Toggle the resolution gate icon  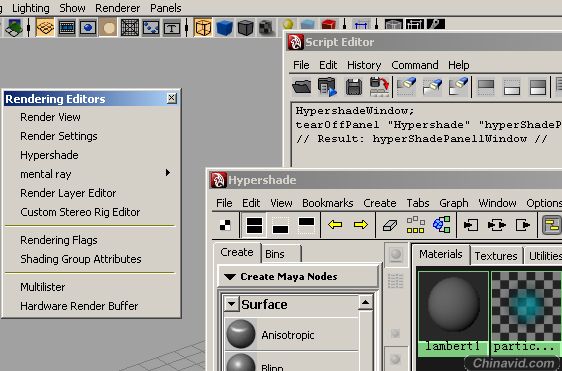tap(88, 27)
